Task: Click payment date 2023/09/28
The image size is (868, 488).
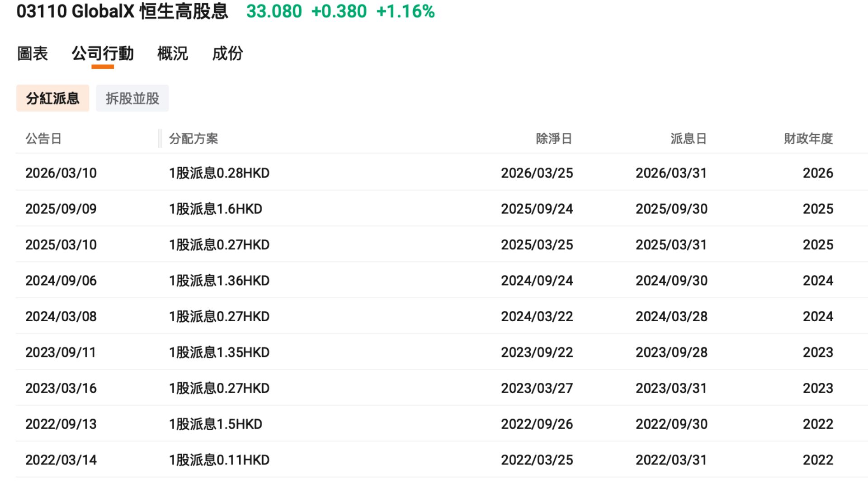Action: 671,352
